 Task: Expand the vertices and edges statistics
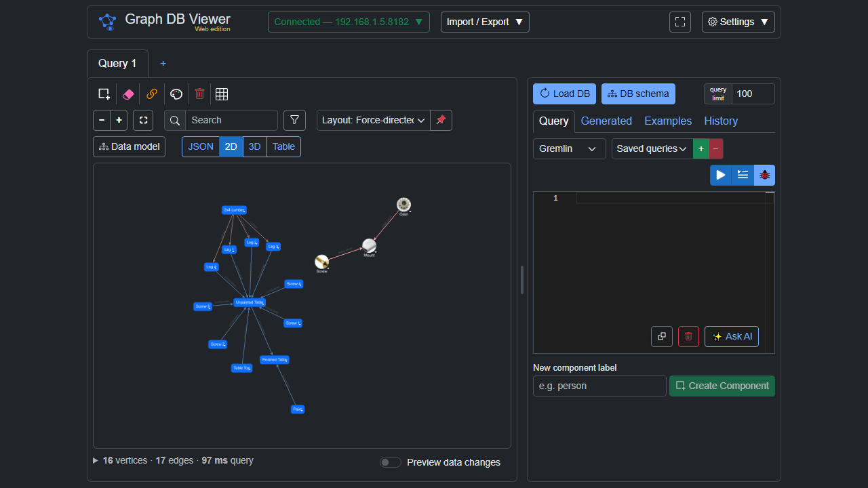[x=173, y=460]
